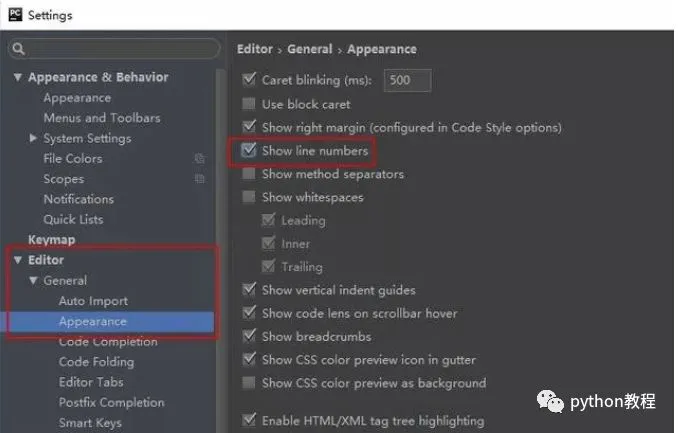Enable Show whitespaces checkbox

tap(249, 197)
